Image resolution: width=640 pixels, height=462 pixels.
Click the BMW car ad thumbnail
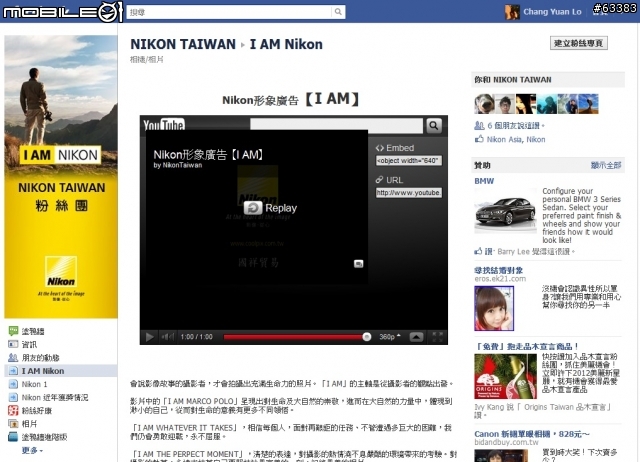pyautogui.click(x=505, y=211)
